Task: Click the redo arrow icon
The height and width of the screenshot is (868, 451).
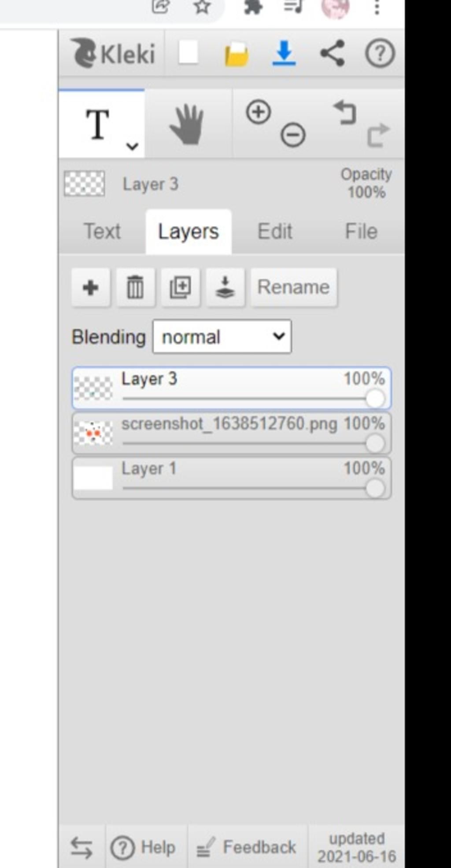Action: click(x=378, y=135)
